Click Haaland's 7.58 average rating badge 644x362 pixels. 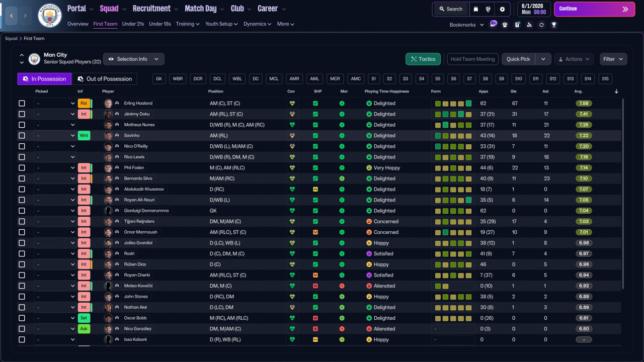(584, 104)
